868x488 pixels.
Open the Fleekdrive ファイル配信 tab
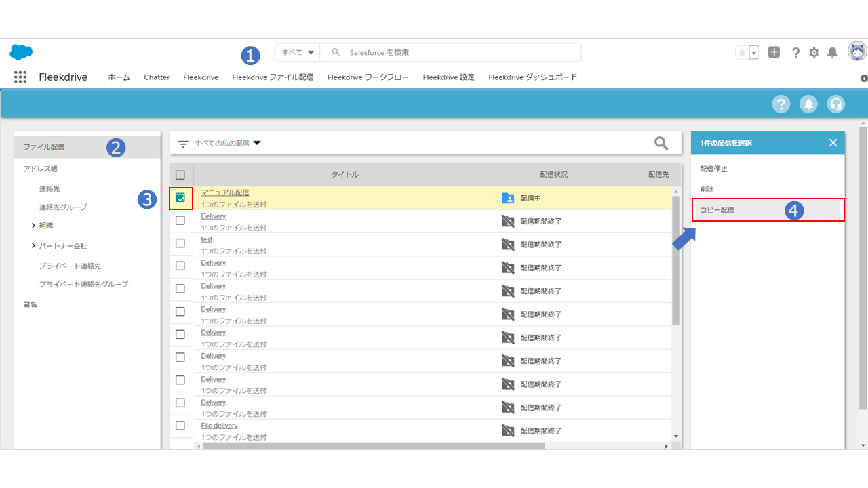(273, 77)
